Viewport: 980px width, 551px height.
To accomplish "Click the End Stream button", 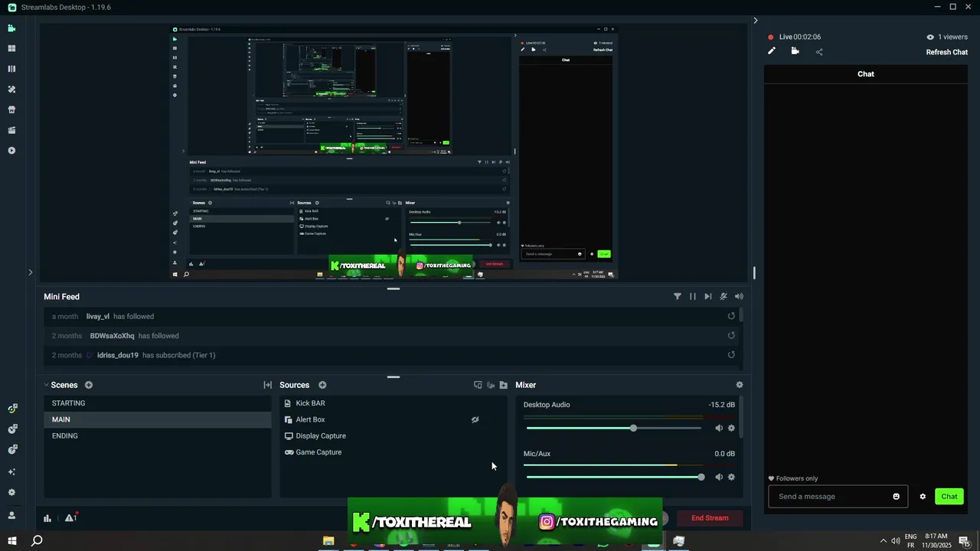I will 710,518.
